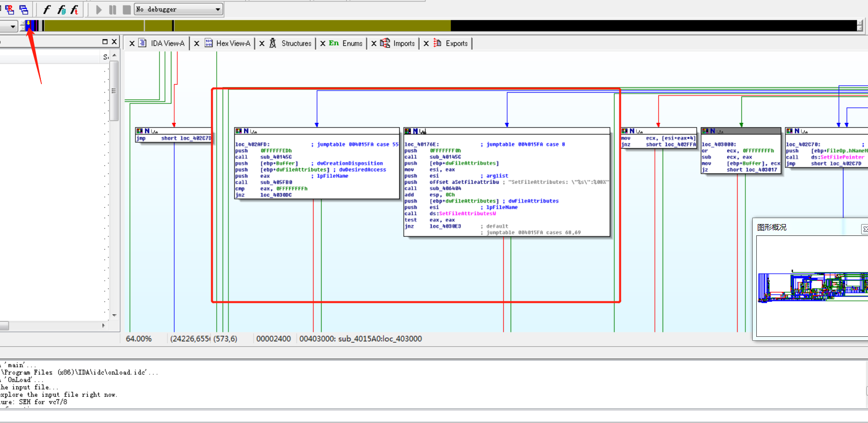Click the left panel scrollbar up arrow
This screenshot has height=423, width=868.
coord(114,56)
